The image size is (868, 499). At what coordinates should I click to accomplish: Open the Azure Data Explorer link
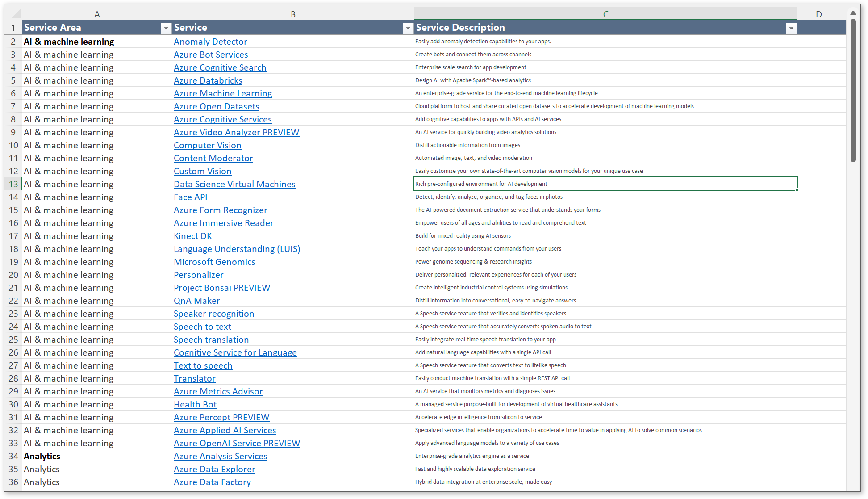[214, 469]
